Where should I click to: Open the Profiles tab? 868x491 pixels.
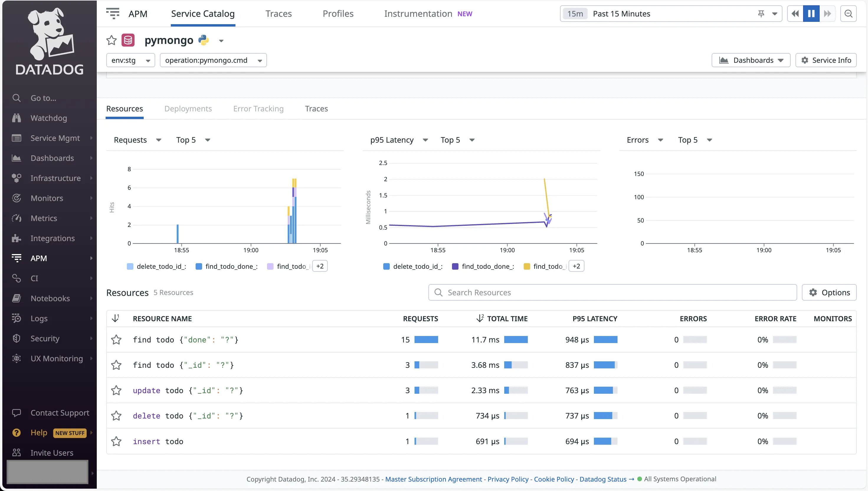coord(338,14)
